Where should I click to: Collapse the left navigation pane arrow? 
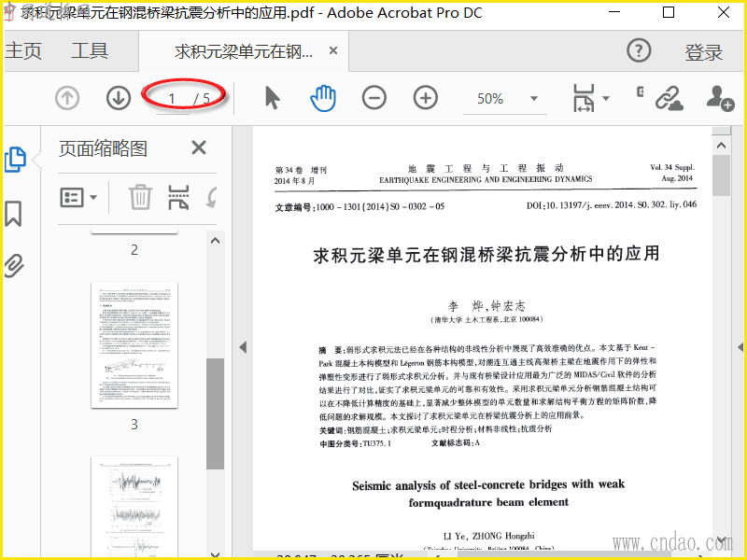point(243,346)
